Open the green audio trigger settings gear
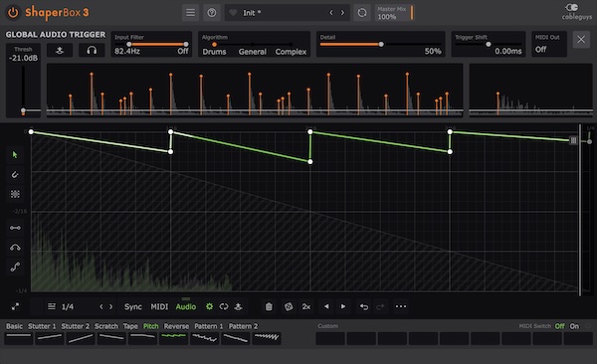This screenshot has width=597, height=364. pos(209,306)
